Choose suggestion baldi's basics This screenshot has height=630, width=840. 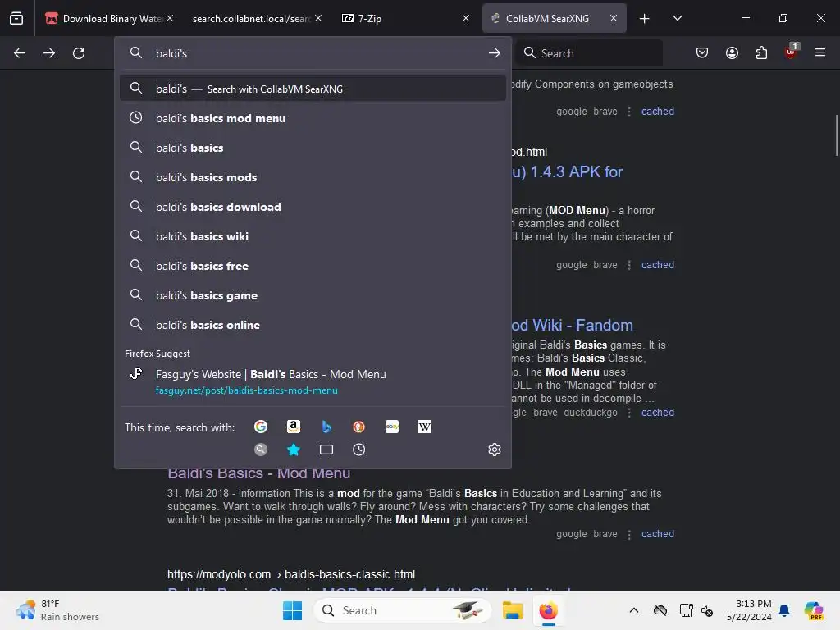pyautogui.click(x=313, y=148)
